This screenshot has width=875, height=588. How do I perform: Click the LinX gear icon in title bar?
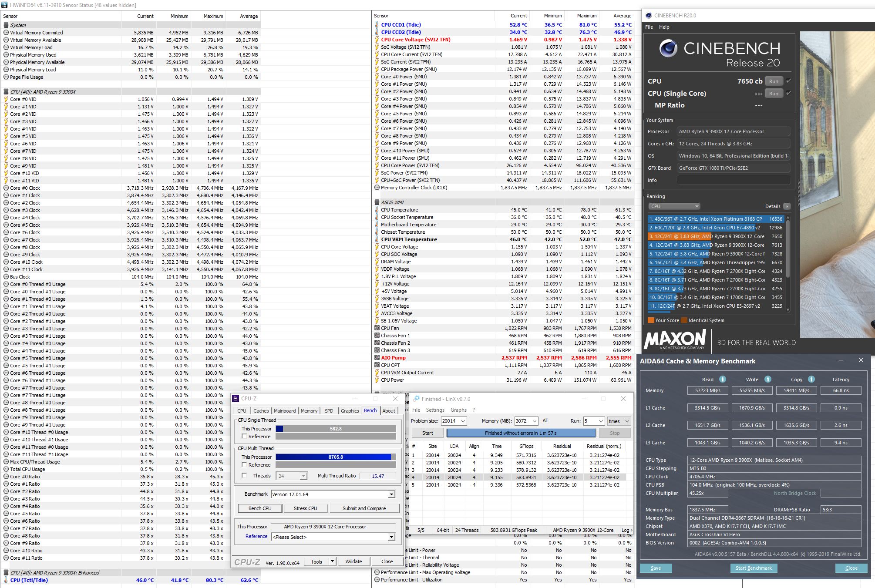[417, 399]
